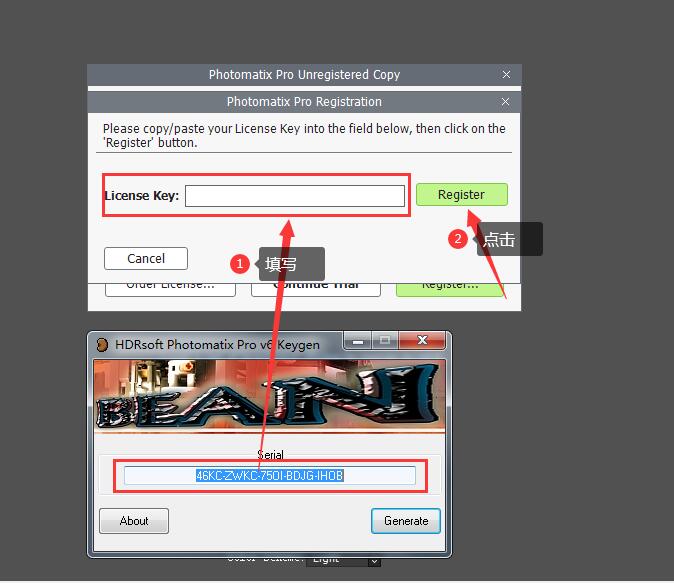674x583 pixels.
Task: Click the 'Serial' label in Keygen
Action: click(270, 454)
